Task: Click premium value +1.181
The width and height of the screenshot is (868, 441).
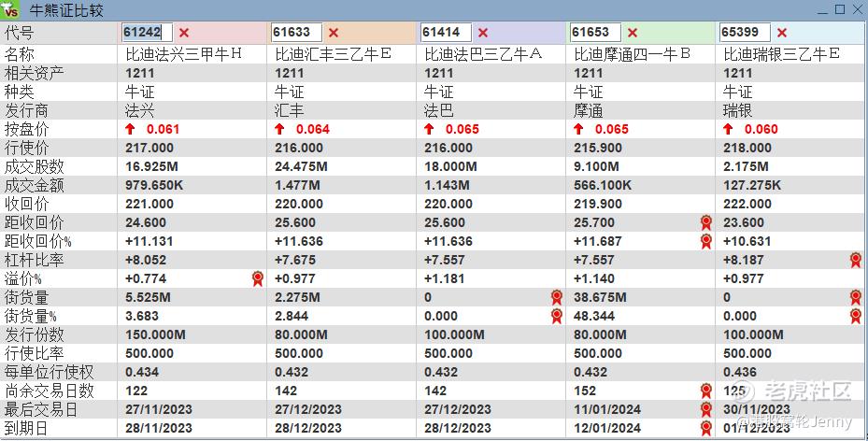Action: click(445, 278)
